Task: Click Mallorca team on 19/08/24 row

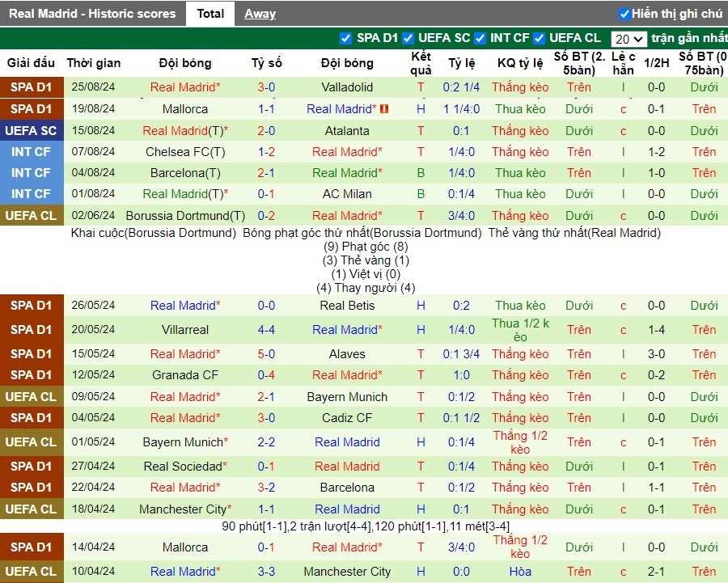Action: pos(185,109)
